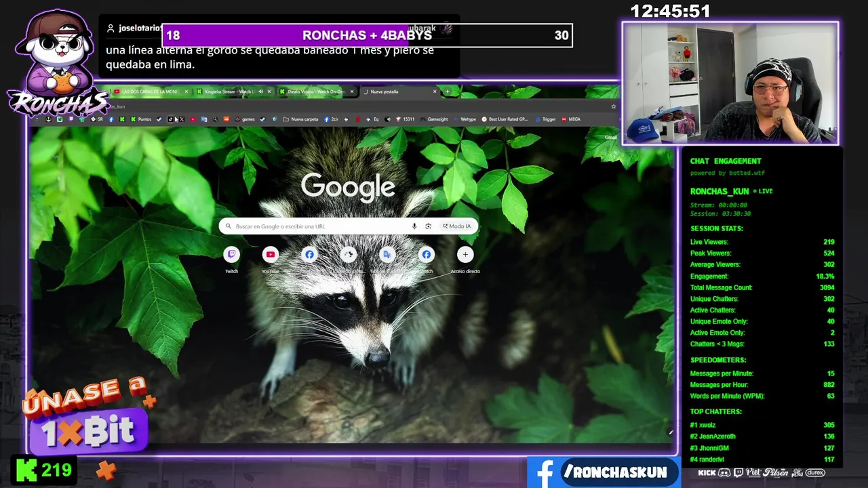Open the '15311' bookmark
This screenshot has height=488, width=868.
[x=406, y=119]
